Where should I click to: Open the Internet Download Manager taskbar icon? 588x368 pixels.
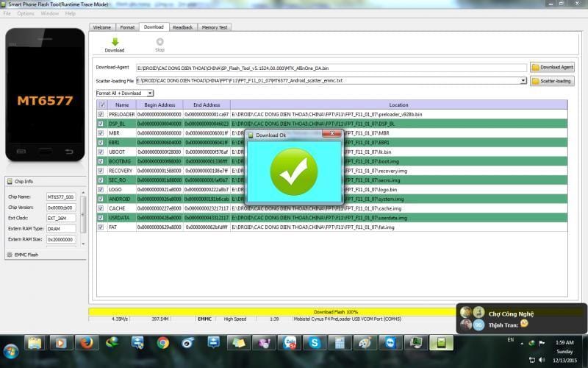coord(112,343)
